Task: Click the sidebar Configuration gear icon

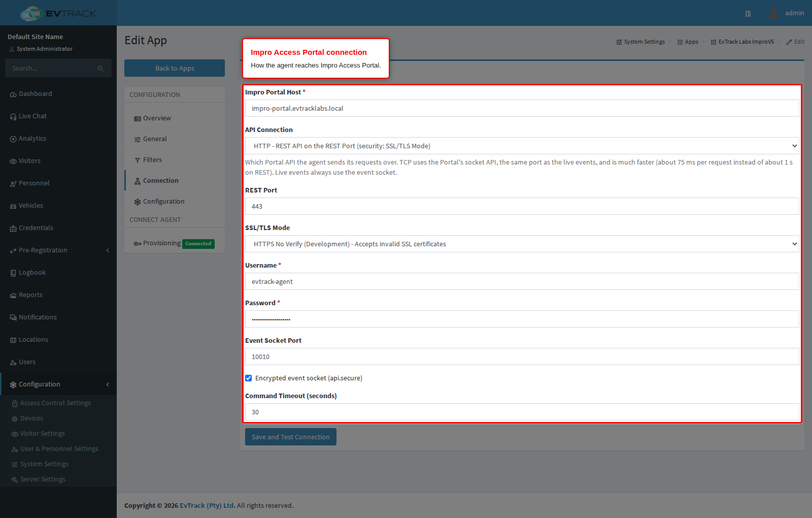Action: pyautogui.click(x=13, y=385)
